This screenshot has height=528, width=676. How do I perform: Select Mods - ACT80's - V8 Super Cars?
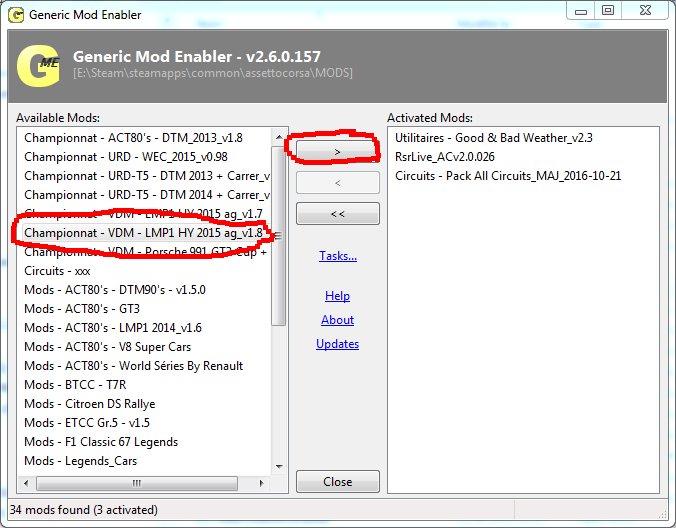tap(107, 347)
